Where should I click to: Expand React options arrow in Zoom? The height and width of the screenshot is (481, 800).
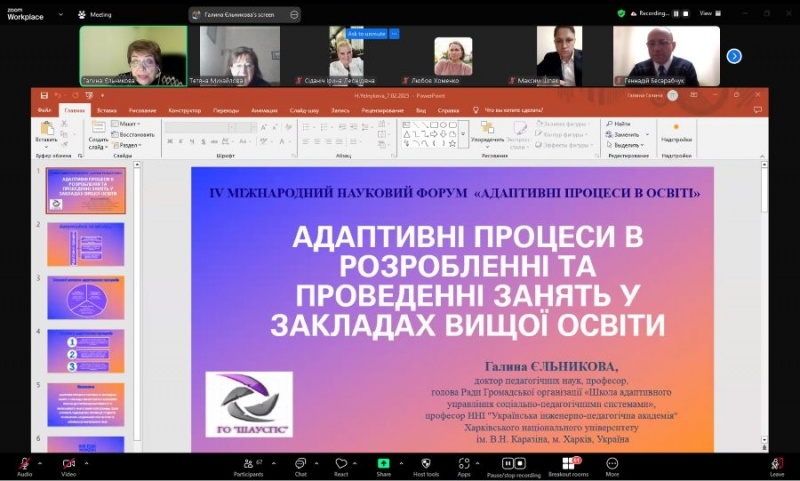tap(355, 463)
